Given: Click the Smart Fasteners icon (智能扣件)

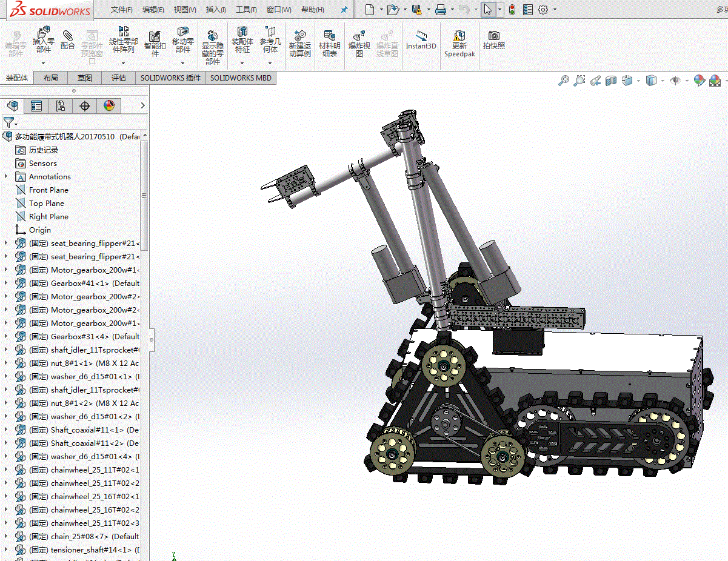Looking at the screenshot, I should (155, 42).
